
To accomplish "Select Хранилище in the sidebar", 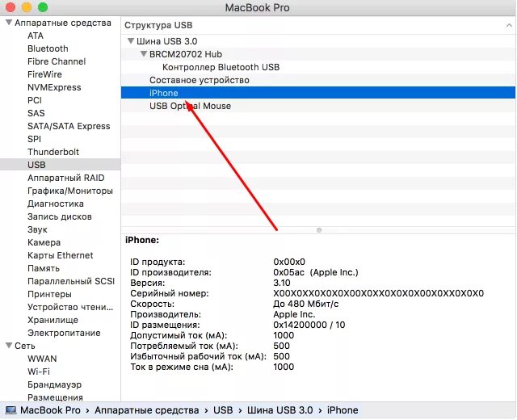I will pos(53,320).
